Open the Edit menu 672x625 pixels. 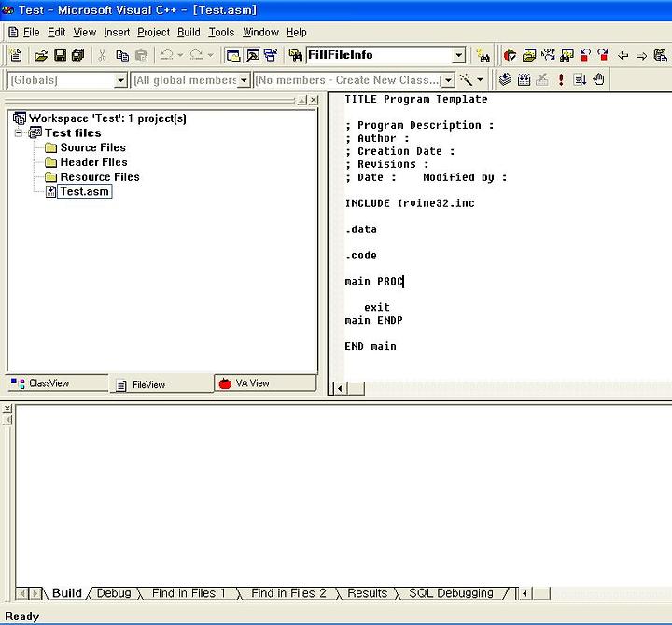pos(57,32)
